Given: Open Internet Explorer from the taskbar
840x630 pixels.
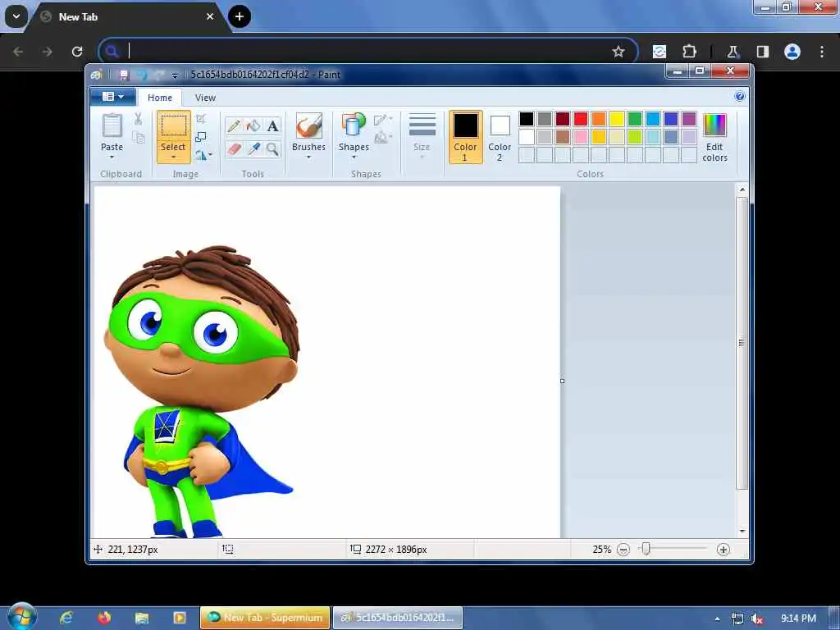Looking at the screenshot, I should click(x=66, y=618).
